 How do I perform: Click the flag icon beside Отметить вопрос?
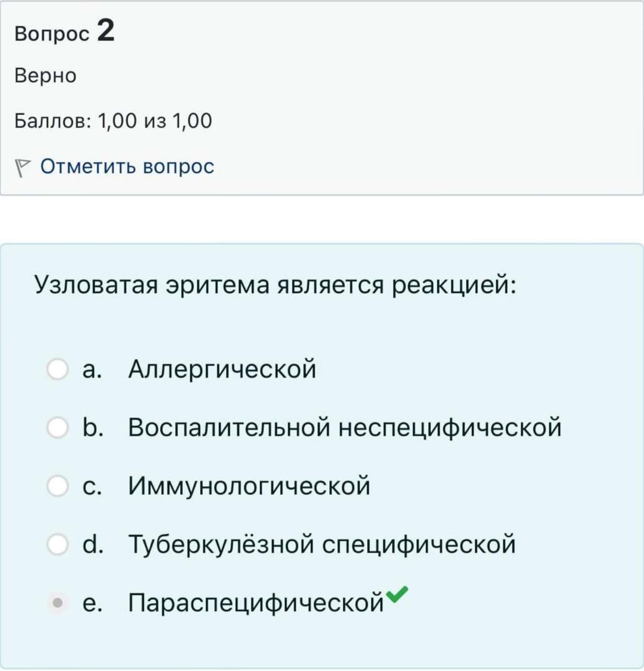tap(22, 168)
